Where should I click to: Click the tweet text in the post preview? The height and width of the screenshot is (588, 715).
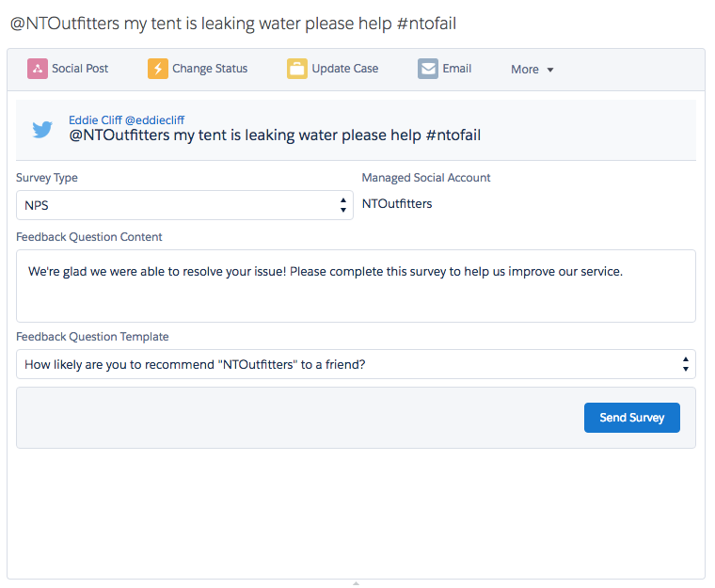coord(275,135)
